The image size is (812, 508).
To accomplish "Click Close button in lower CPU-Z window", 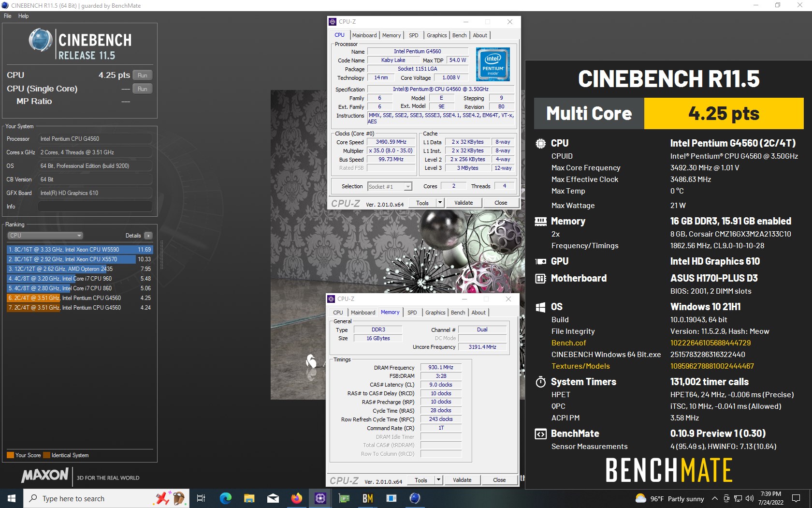I will coord(499,480).
